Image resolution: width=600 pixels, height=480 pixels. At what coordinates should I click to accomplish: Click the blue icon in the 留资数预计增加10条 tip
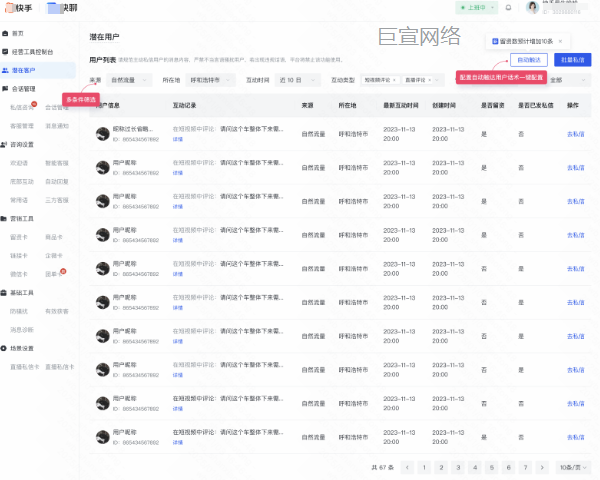click(x=495, y=41)
